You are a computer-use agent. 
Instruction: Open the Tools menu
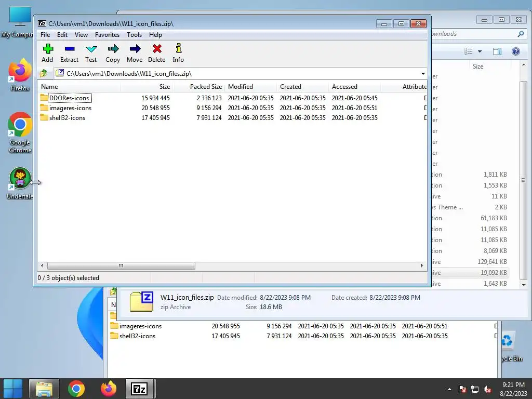click(x=135, y=35)
